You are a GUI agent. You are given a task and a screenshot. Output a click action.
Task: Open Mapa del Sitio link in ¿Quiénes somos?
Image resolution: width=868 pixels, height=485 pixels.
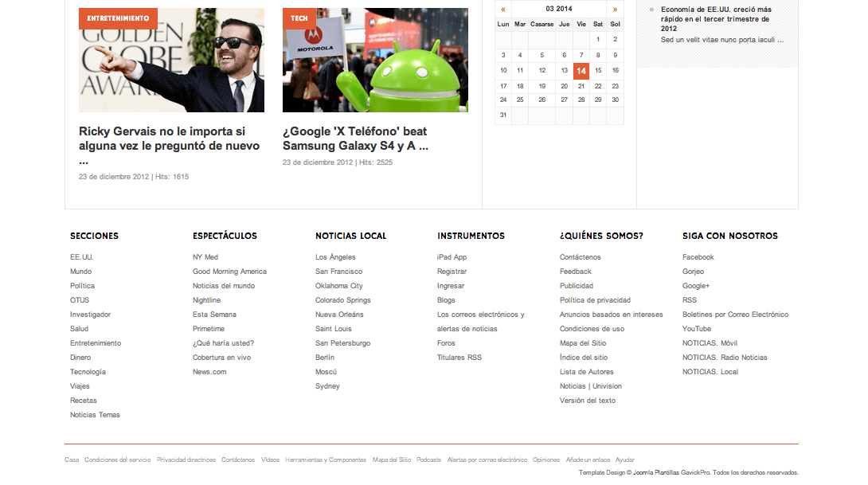(583, 343)
